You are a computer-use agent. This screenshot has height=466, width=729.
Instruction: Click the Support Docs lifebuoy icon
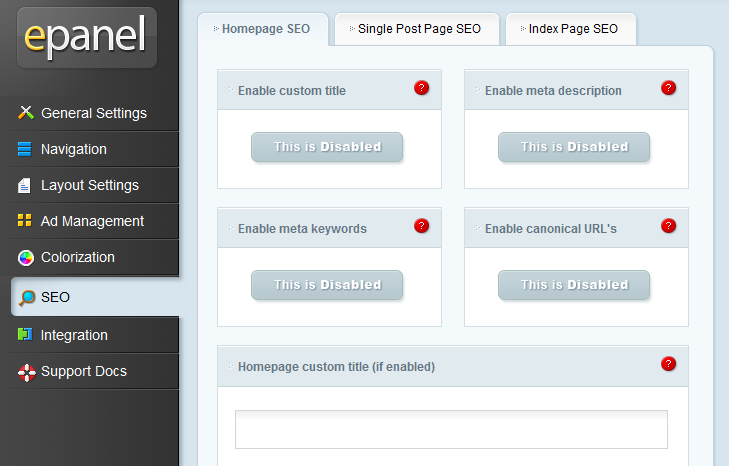pyautogui.click(x=27, y=372)
